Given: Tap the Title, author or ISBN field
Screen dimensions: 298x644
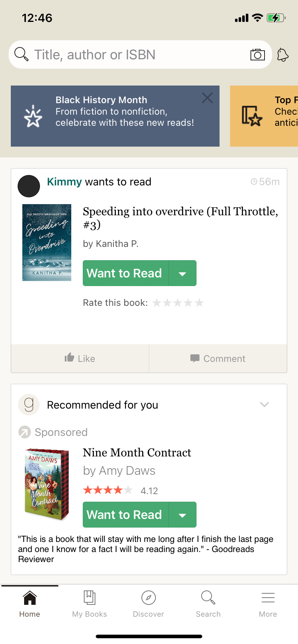Looking at the screenshot, I should click(x=137, y=55).
